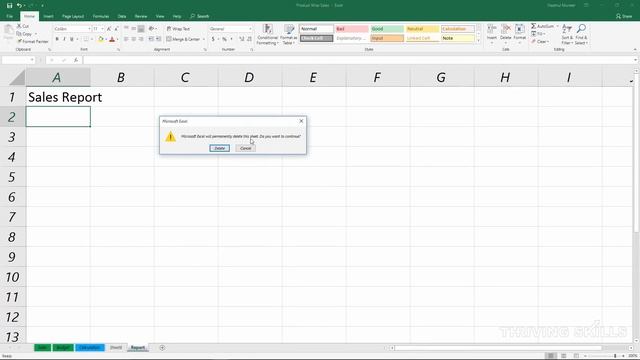Toggle Wrap Text
This screenshot has width=640, height=360.
[x=178, y=29]
